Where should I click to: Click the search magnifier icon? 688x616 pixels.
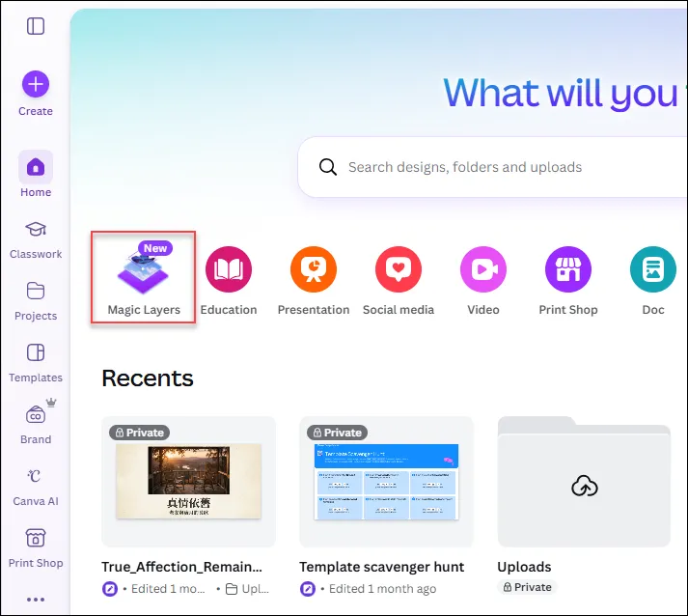click(x=328, y=167)
